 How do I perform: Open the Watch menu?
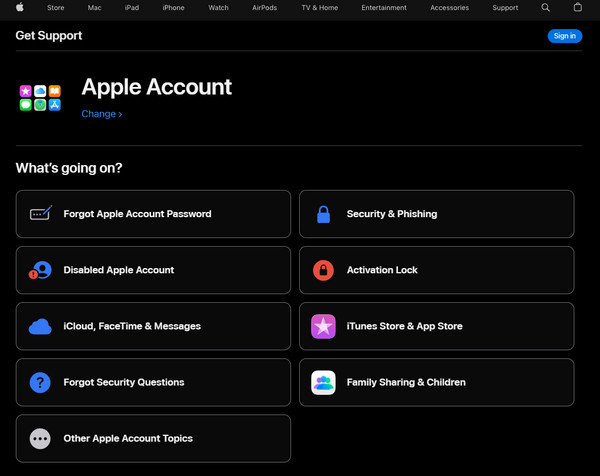[218, 8]
